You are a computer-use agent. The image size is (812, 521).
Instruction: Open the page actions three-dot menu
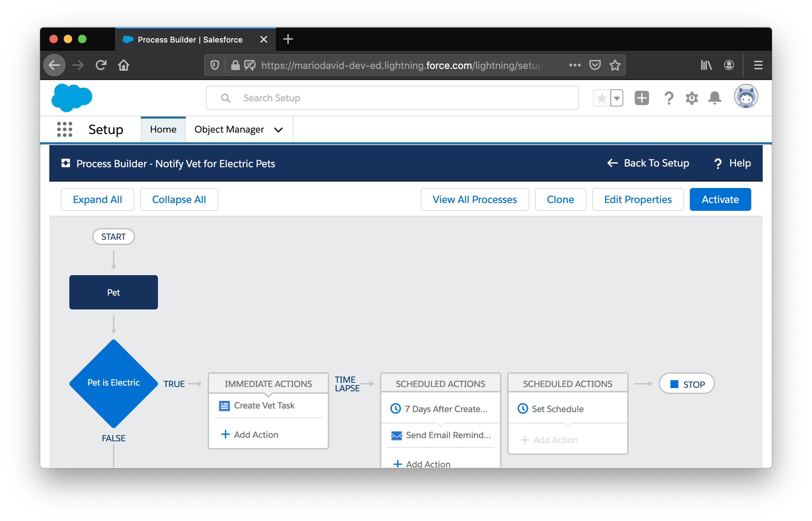(575, 65)
